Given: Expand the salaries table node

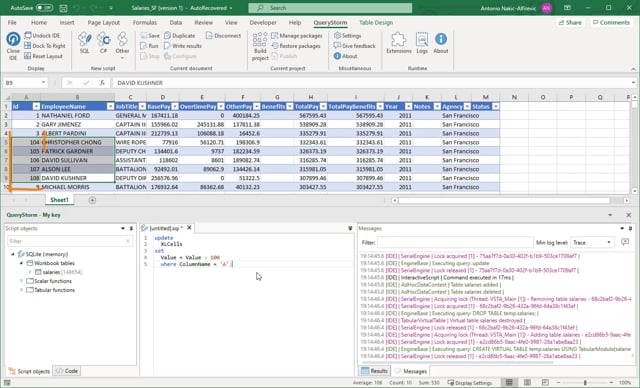Looking at the screenshot, I should pyautogui.click(x=30, y=272).
